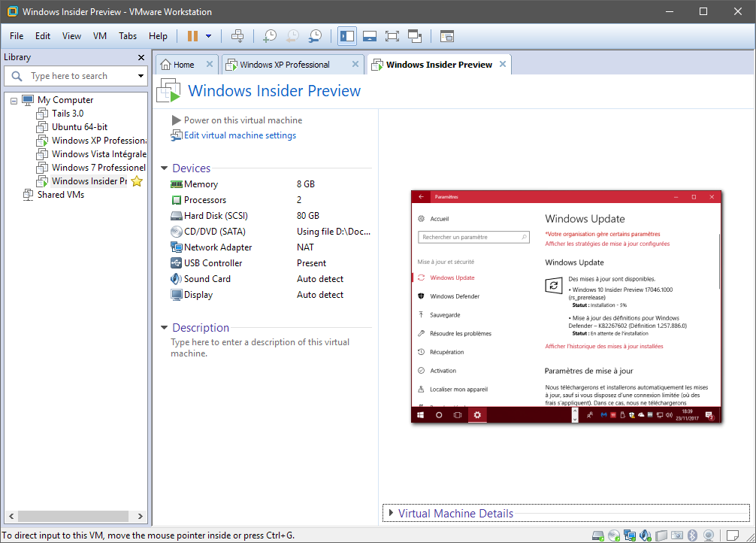Viewport: 756px width, 543px height.
Task: Open the Snapshot Manager
Action: [316, 35]
